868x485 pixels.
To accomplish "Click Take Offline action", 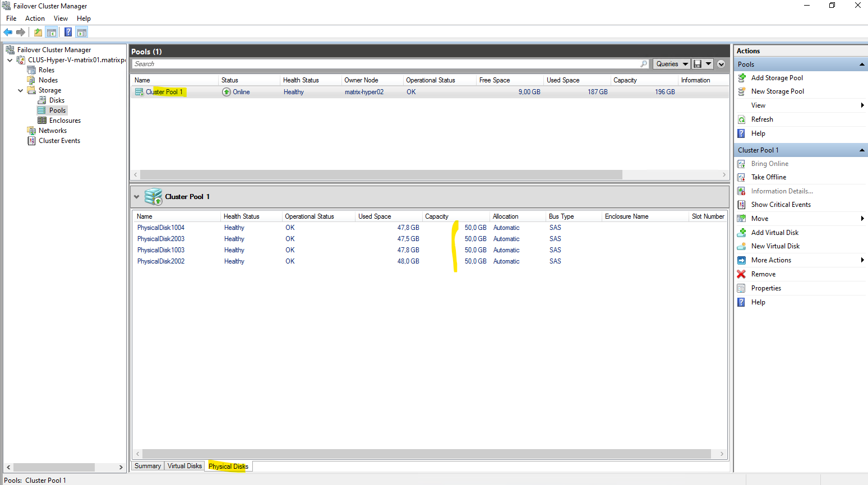I will (x=768, y=177).
